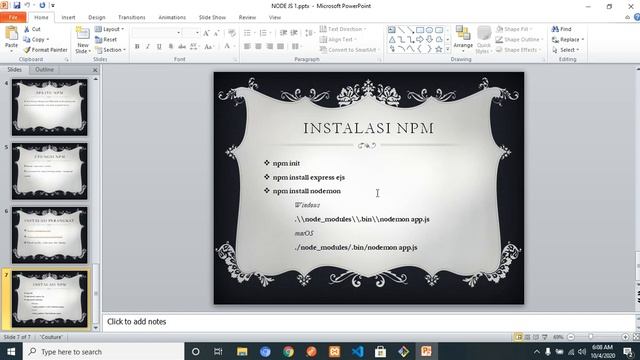This screenshot has width=640, height=360.
Task: Select slide 6 thumbnail
Action: [x=49, y=235]
